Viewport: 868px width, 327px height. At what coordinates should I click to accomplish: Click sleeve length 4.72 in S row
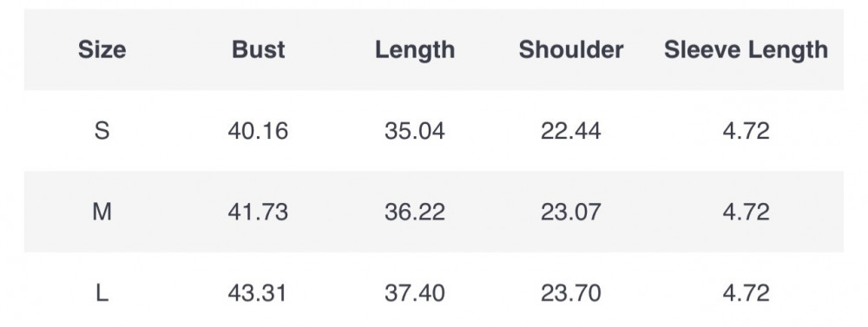tap(746, 131)
